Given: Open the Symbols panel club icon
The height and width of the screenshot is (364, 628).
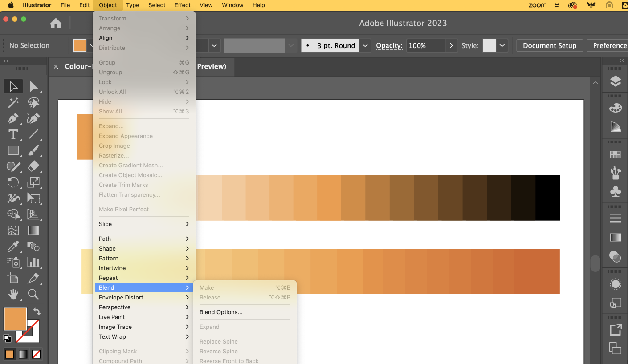Looking at the screenshot, I should (615, 191).
